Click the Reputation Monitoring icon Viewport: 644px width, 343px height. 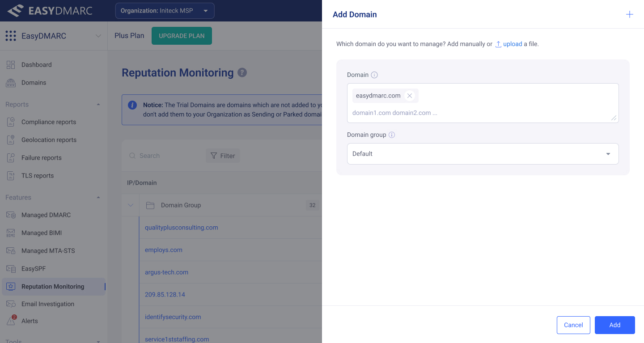click(11, 287)
